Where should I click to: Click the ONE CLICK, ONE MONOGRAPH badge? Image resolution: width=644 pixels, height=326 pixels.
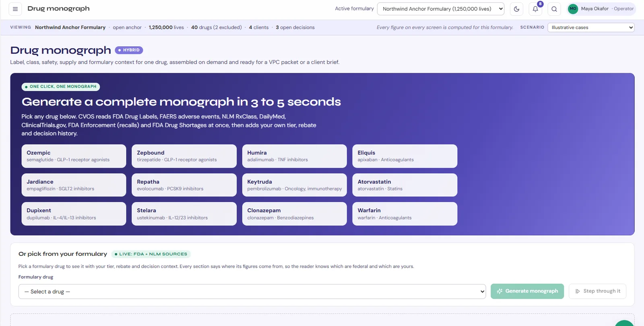click(x=61, y=87)
